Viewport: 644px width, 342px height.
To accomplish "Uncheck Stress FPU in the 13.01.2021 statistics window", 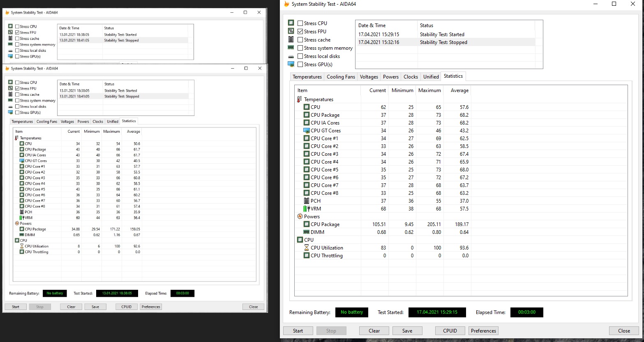I will pyautogui.click(x=17, y=88).
